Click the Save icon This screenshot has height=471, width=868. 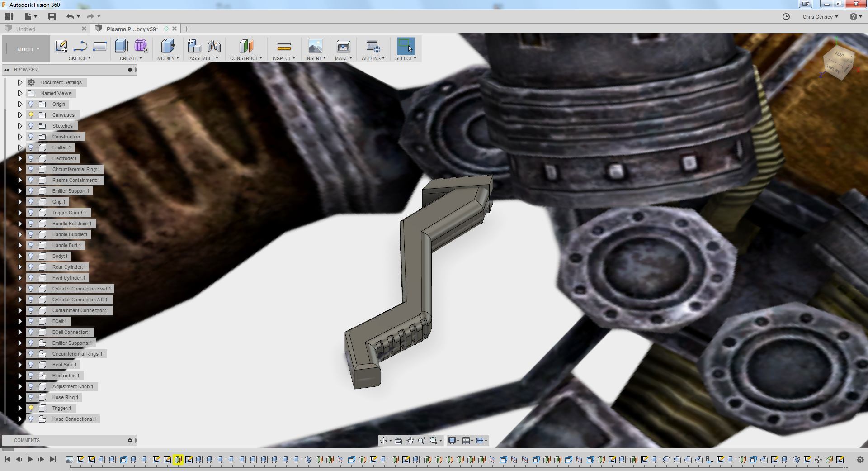point(52,17)
